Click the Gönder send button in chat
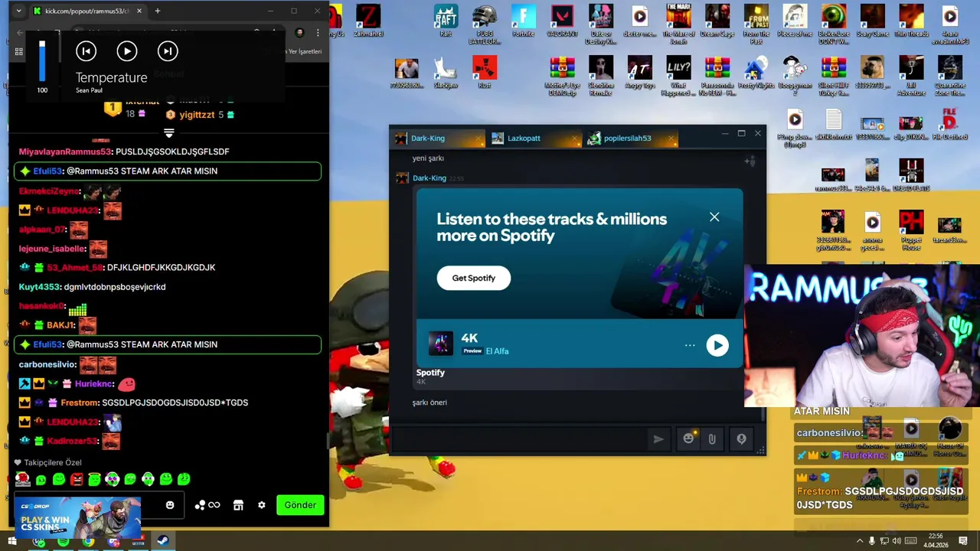 [300, 505]
